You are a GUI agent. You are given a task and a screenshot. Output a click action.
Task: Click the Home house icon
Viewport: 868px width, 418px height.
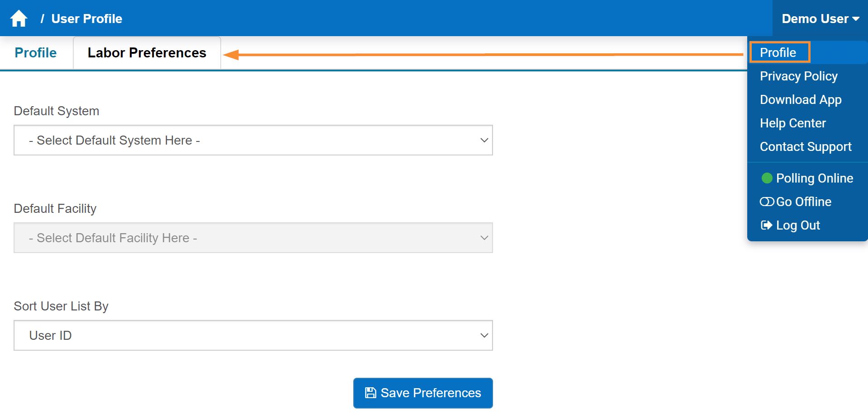point(19,19)
